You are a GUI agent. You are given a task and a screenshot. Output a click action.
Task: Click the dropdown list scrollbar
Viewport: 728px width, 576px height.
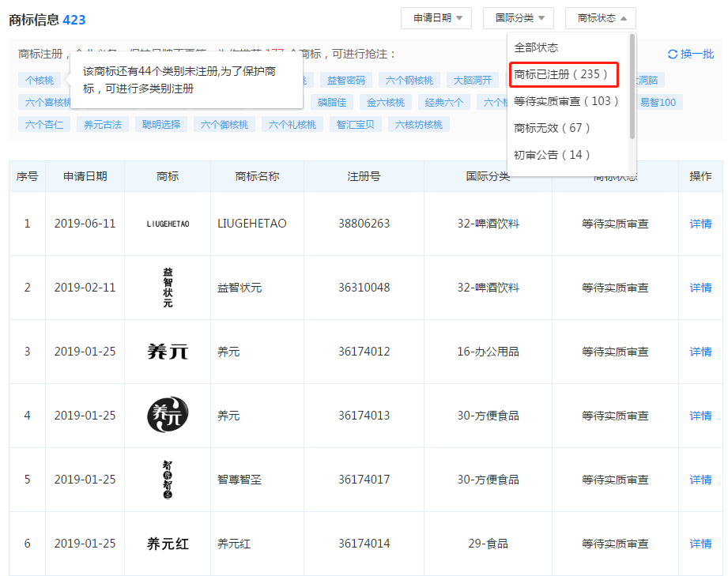[x=632, y=86]
